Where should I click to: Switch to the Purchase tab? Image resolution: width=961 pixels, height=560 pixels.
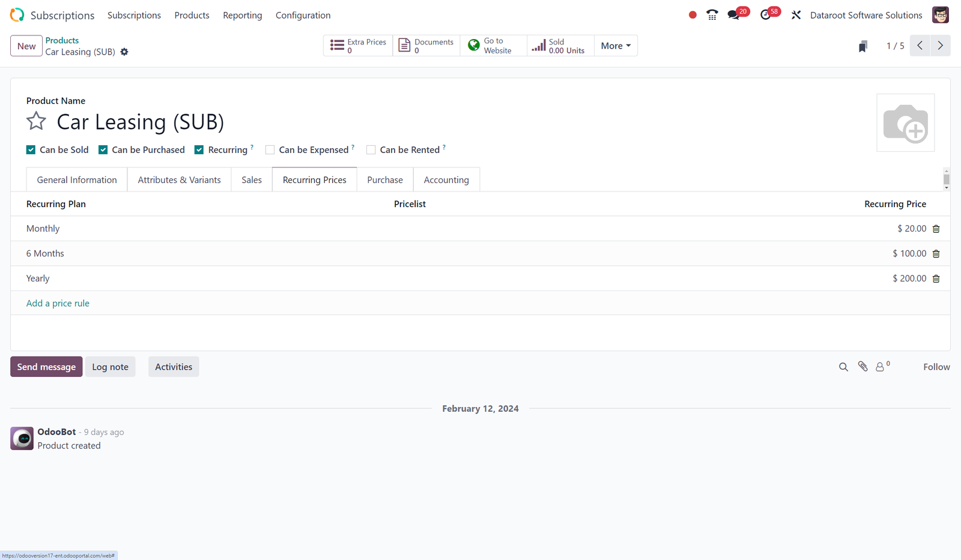pos(385,180)
